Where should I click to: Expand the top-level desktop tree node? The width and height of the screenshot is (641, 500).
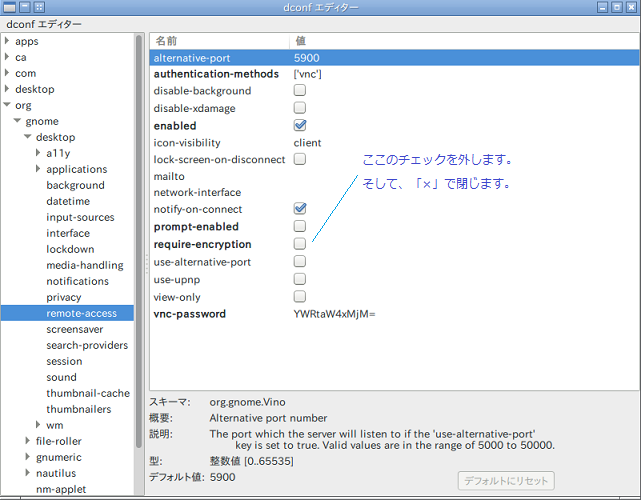click(x=7, y=89)
